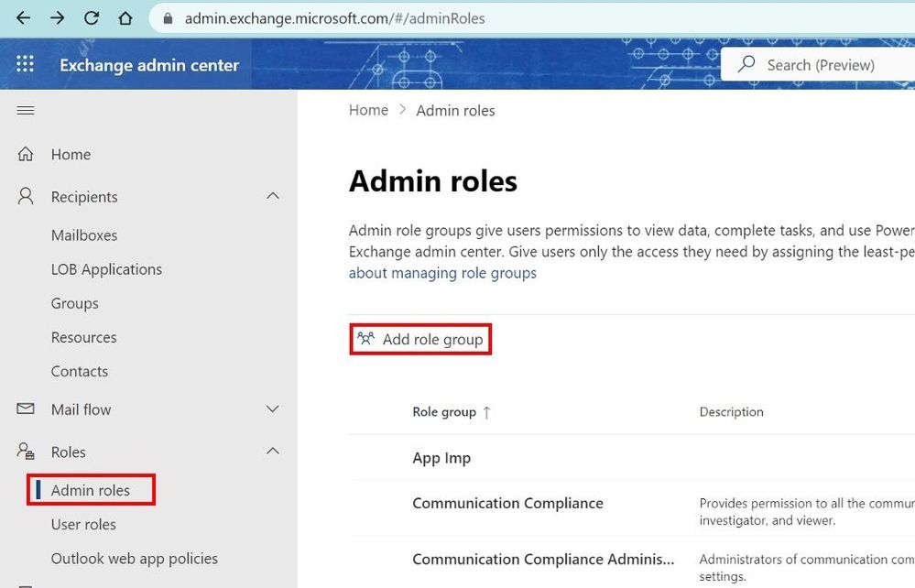This screenshot has height=588, width=915.
Task: Click the Recipients person icon
Action: click(25, 196)
